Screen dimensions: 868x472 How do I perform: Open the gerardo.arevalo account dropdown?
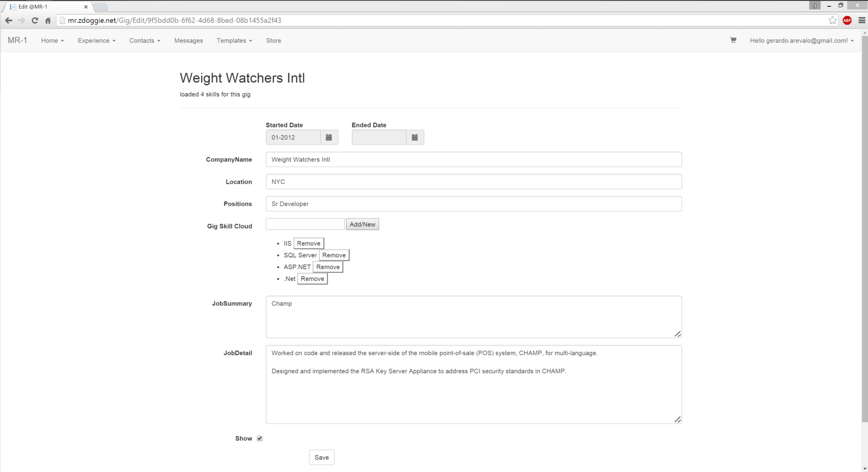click(802, 41)
